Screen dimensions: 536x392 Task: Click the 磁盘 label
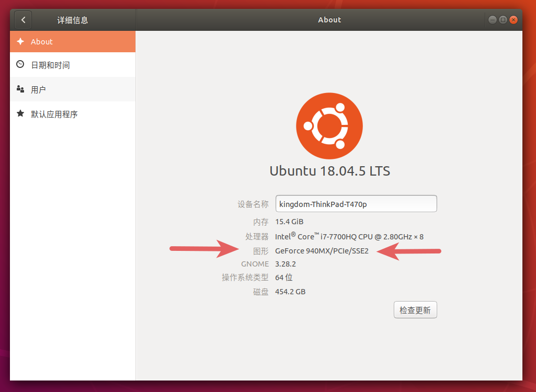click(261, 292)
